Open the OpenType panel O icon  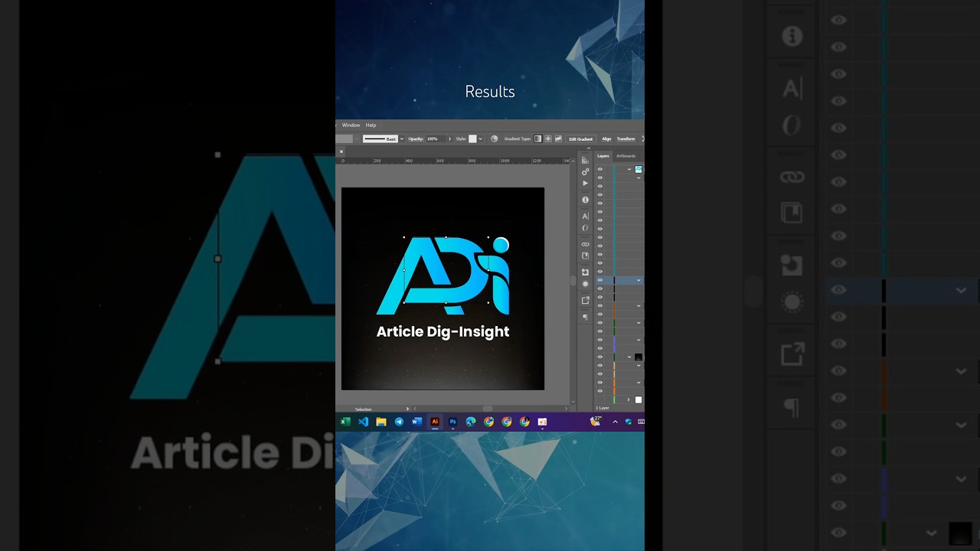(x=585, y=228)
